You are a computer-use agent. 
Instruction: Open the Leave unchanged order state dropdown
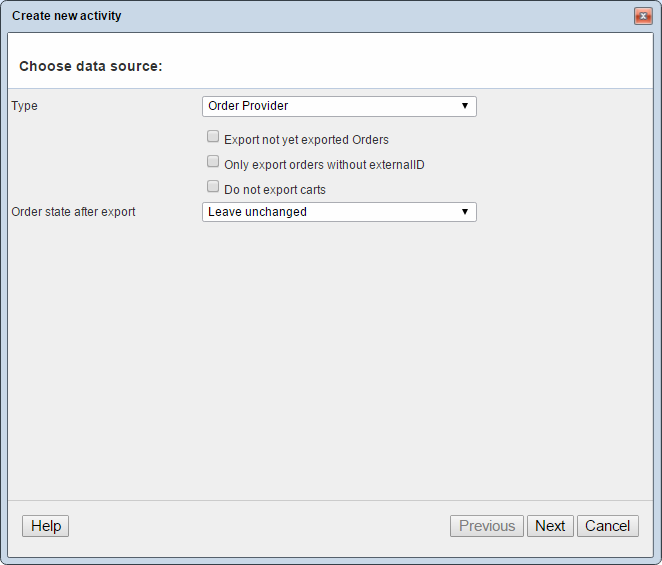click(x=338, y=212)
